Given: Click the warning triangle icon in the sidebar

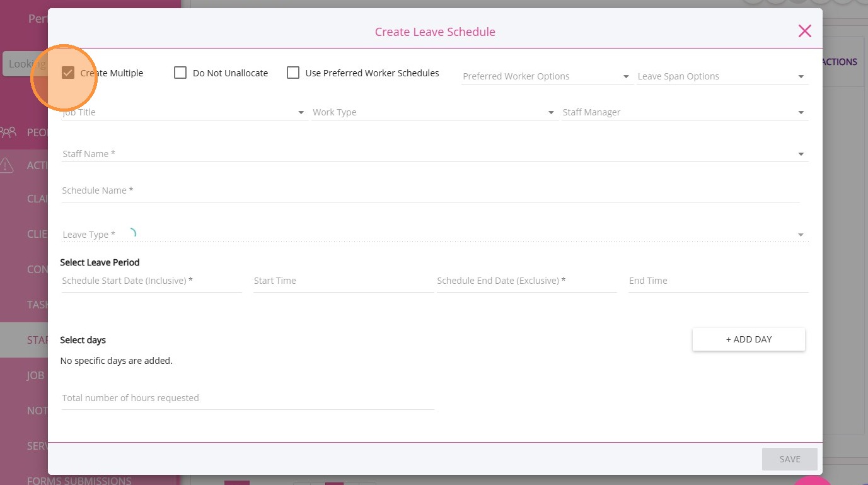Looking at the screenshot, I should click(x=6, y=165).
